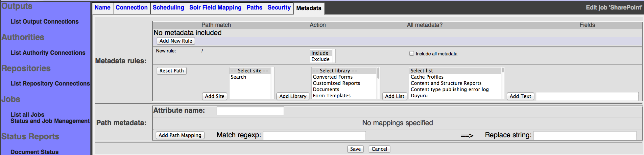Check the Include all metadata checkbox

click(411, 53)
